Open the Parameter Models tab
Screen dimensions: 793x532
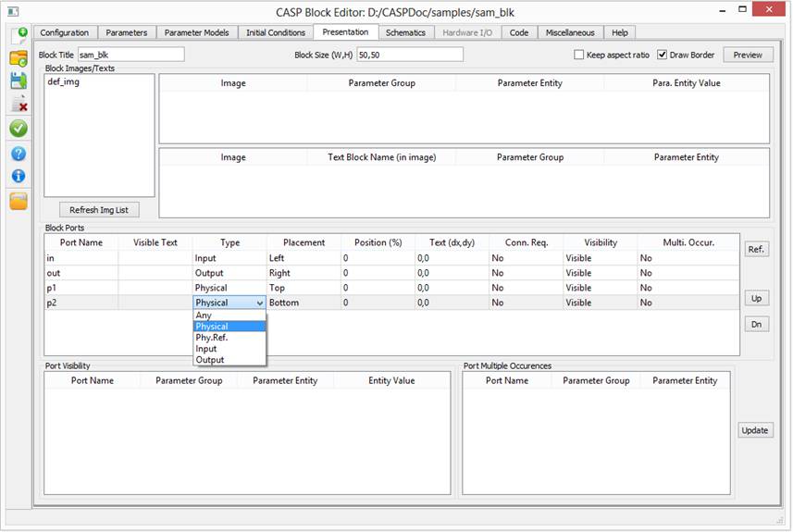[197, 32]
